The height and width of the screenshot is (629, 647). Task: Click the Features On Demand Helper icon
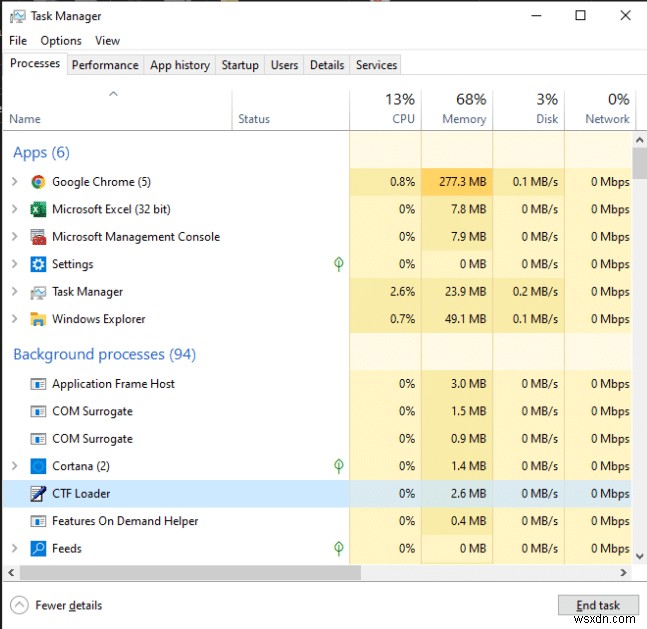[x=38, y=521]
